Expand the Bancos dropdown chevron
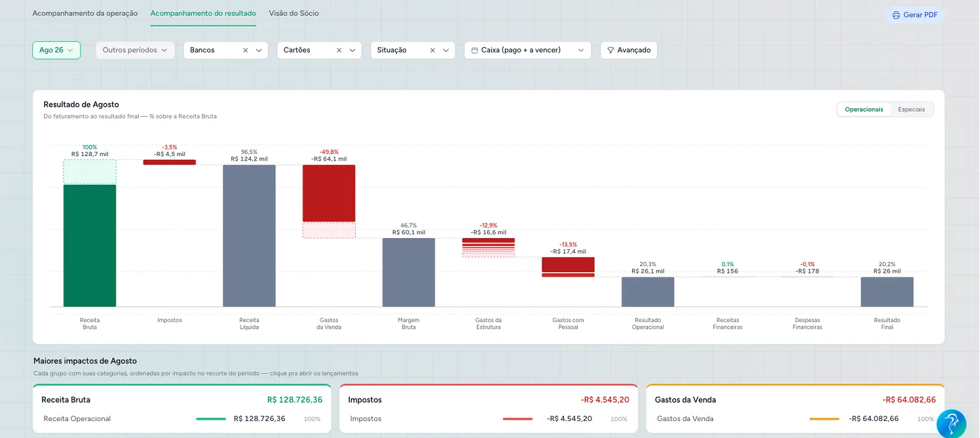 [259, 50]
